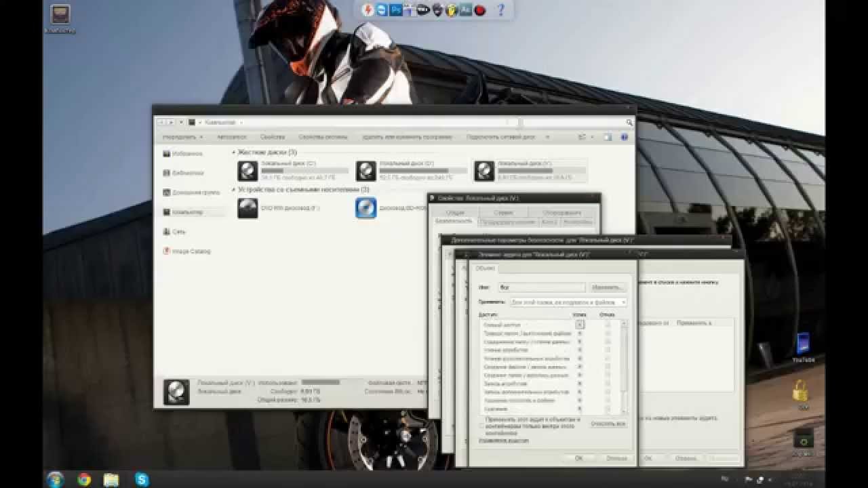Image resolution: width=868 pixels, height=488 pixels.
Task: Toggle Успех for Содержание папки / чтение данных
Action: [579, 342]
